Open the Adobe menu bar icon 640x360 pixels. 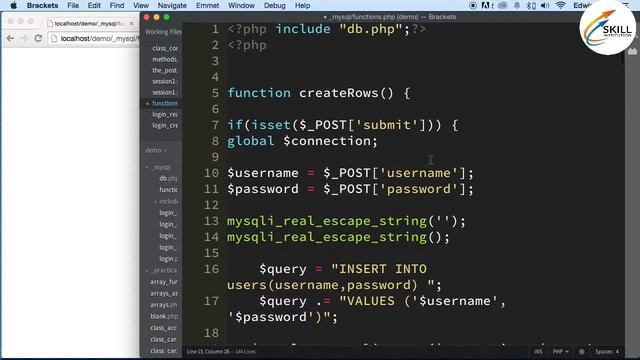[x=487, y=5]
